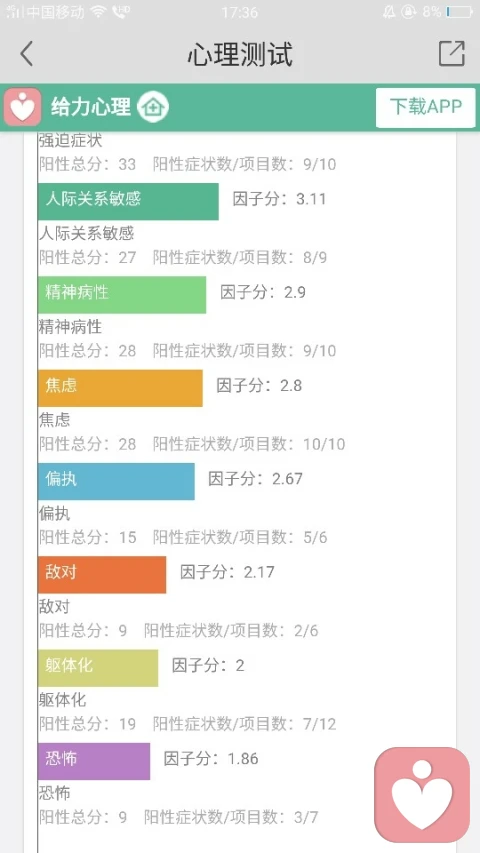480x853 pixels.
Task: Go to the home icon beside 给力心理
Action: click(153, 107)
